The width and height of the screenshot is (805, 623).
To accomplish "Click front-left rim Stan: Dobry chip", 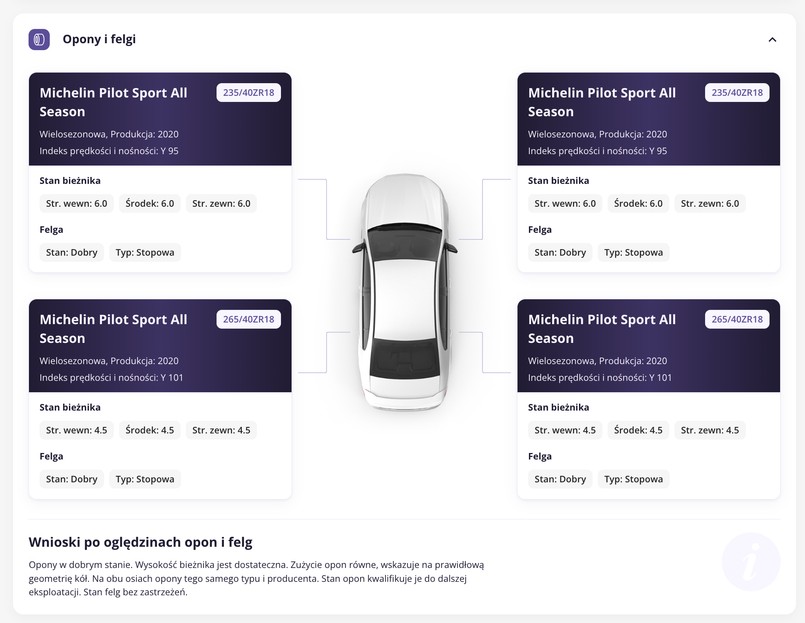I will point(71,253).
